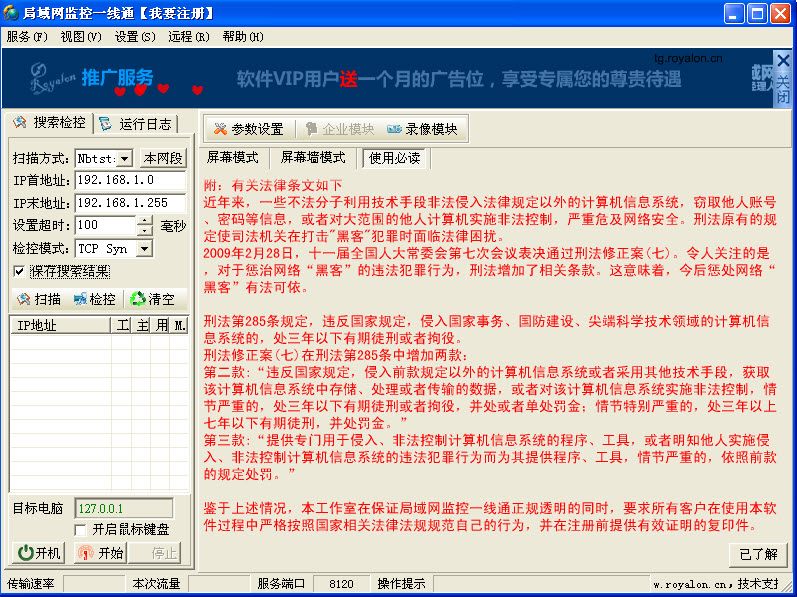Expand the 扫描方式 Nbtstat dropdown
The width and height of the screenshot is (797, 597).
125,158
